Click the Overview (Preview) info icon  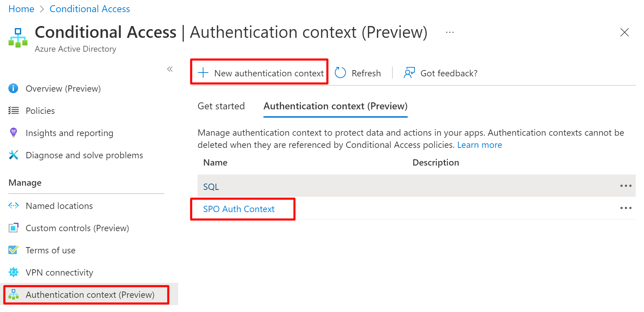pos(13,88)
